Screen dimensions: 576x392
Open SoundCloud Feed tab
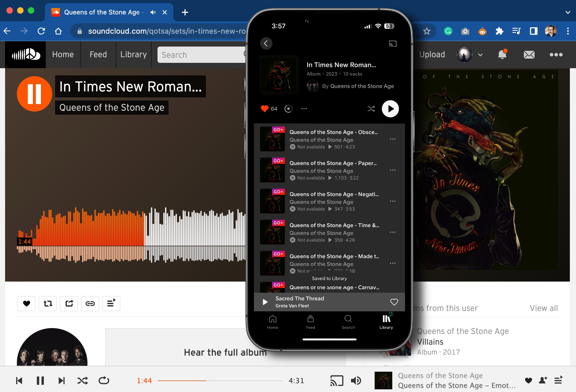[x=98, y=54]
